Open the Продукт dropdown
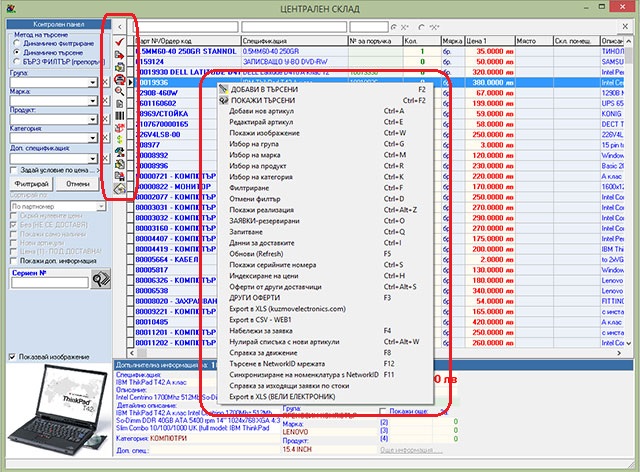This screenshot has height=472, width=640. point(93,120)
